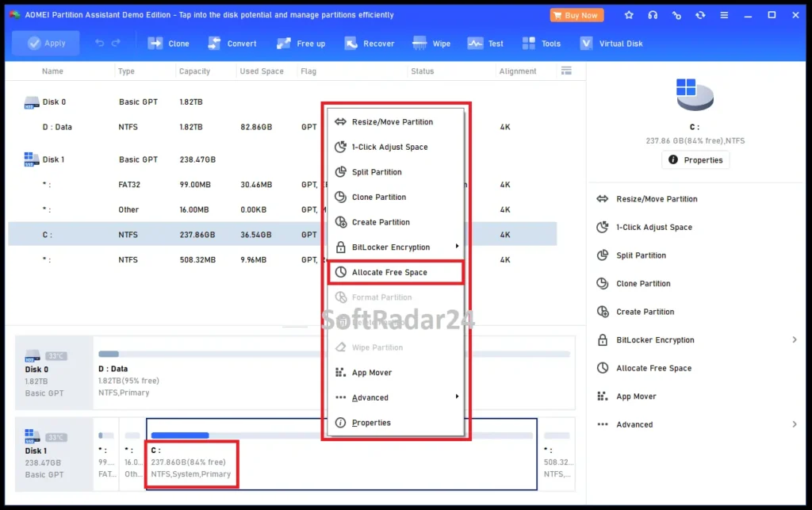Sort by the Used Space column header
The image size is (812, 510).
click(x=262, y=71)
